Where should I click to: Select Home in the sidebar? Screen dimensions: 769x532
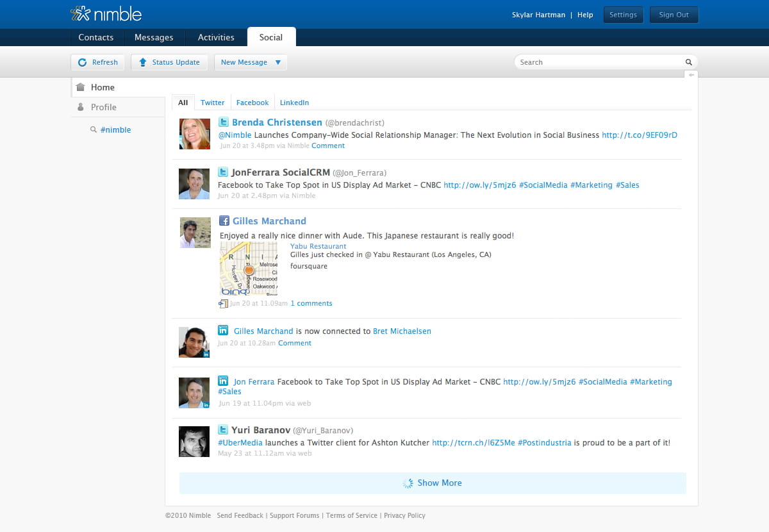(x=118, y=87)
